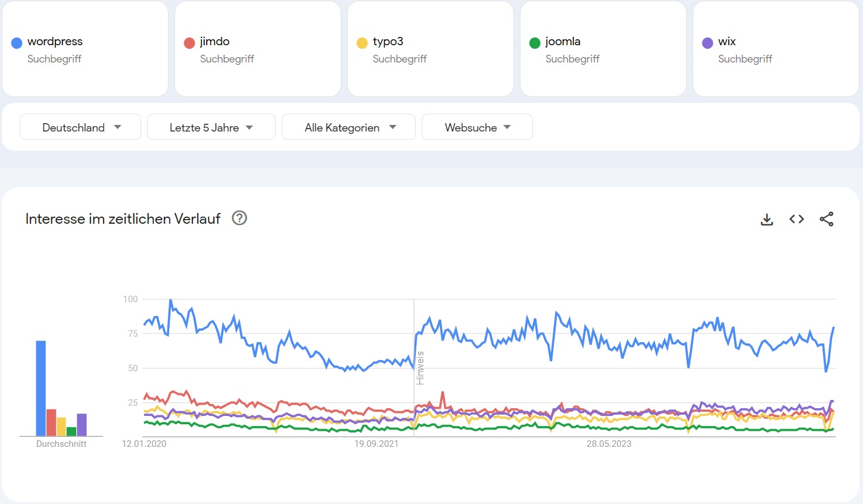The height and width of the screenshot is (504, 863).
Task: Click the green joomla average bar
Action: pos(71,431)
